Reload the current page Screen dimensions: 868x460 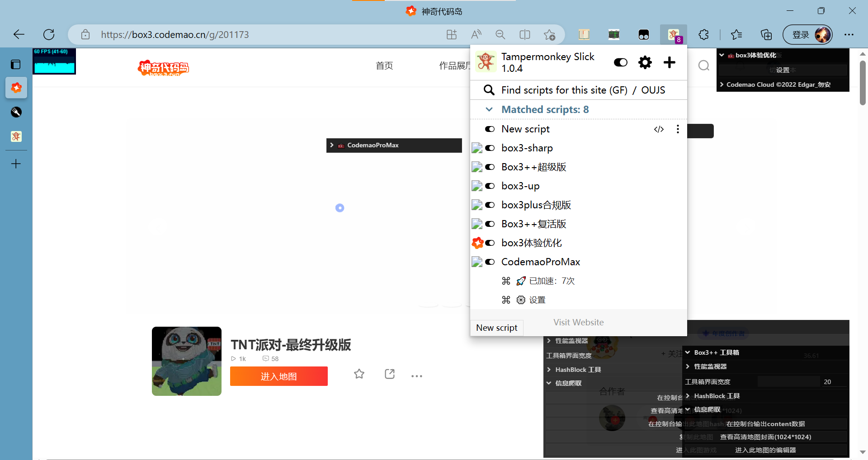click(x=49, y=34)
